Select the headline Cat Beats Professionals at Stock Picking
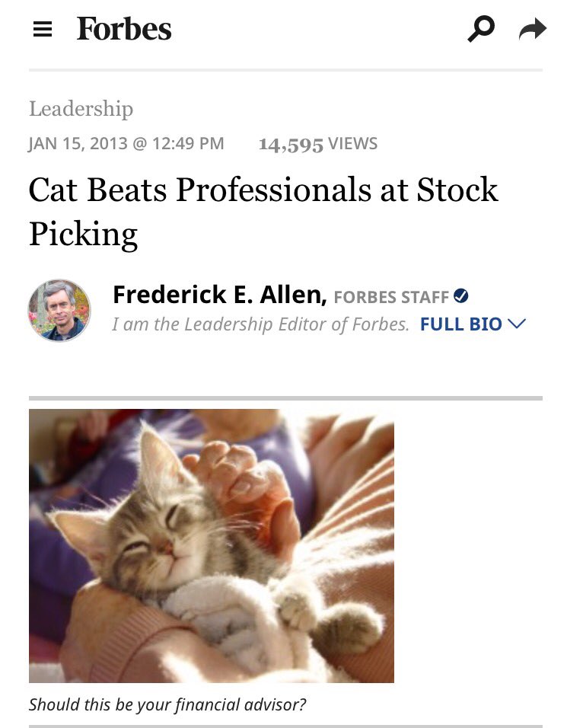567x728 pixels. tap(263, 212)
